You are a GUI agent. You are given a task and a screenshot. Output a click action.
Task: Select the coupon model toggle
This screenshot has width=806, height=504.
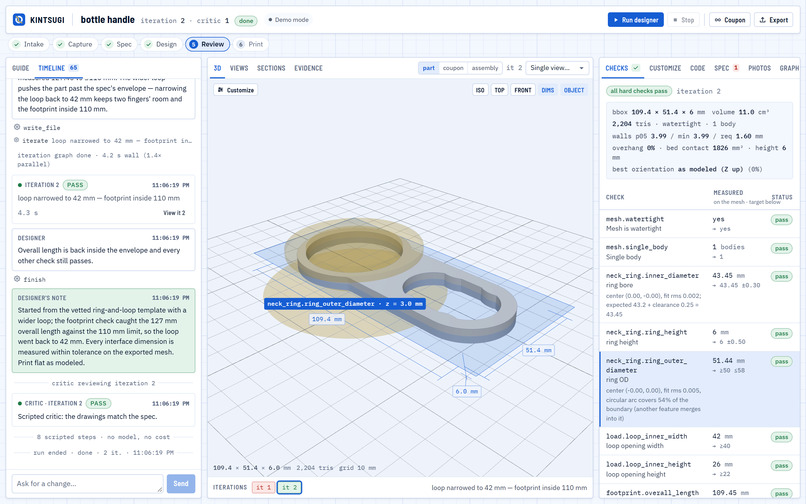coord(453,68)
